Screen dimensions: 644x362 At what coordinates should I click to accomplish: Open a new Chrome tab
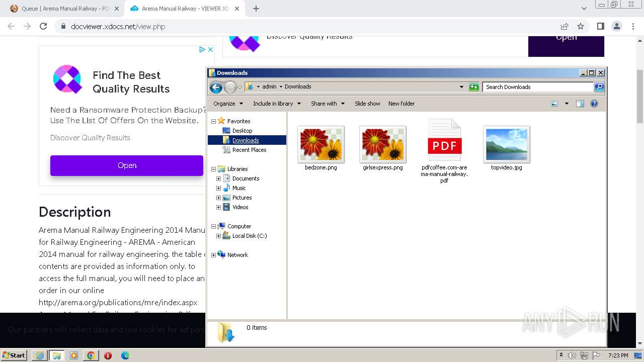(x=256, y=9)
